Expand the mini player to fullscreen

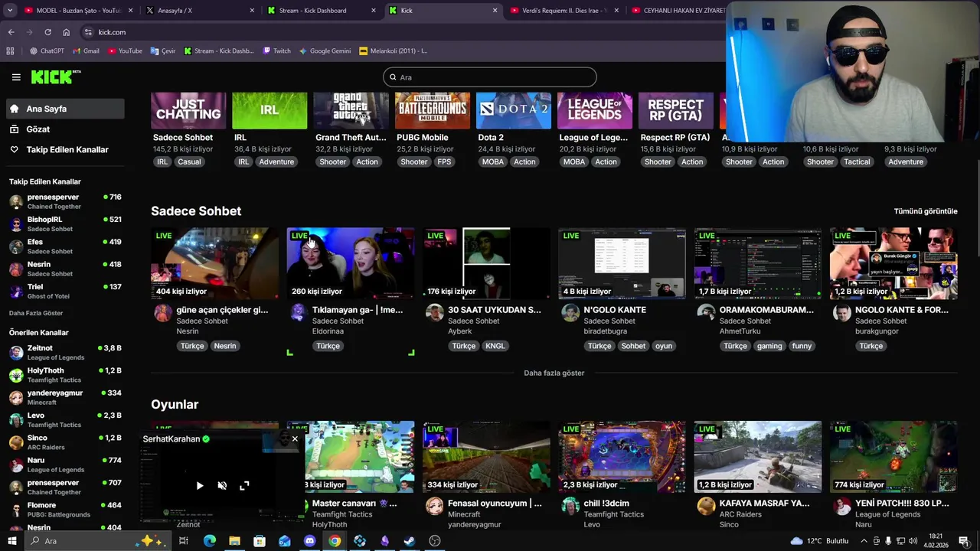click(244, 485)
